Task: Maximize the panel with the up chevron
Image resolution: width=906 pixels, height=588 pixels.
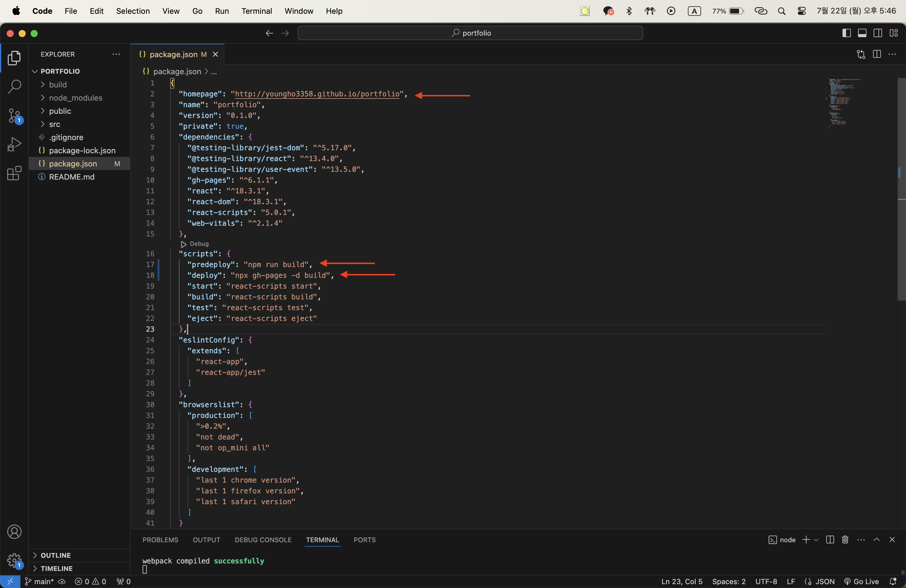Action: tap(877, 540)
